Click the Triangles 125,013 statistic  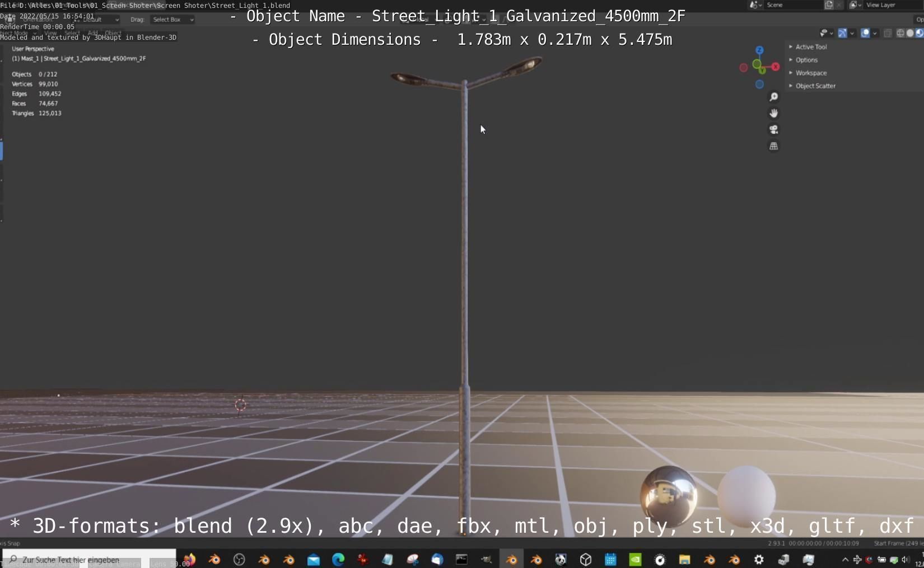point(36,113)
